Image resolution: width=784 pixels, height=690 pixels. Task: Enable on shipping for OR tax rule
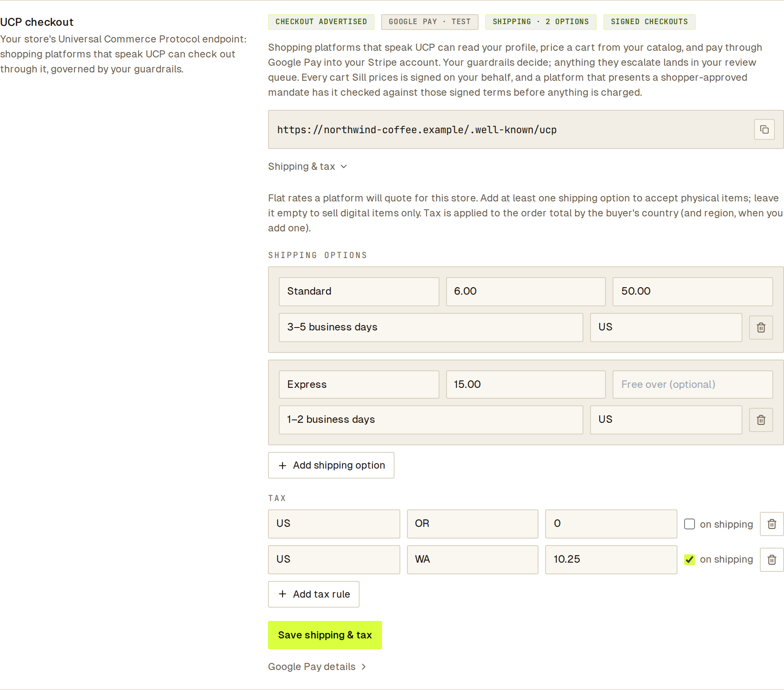click(690, 524)
